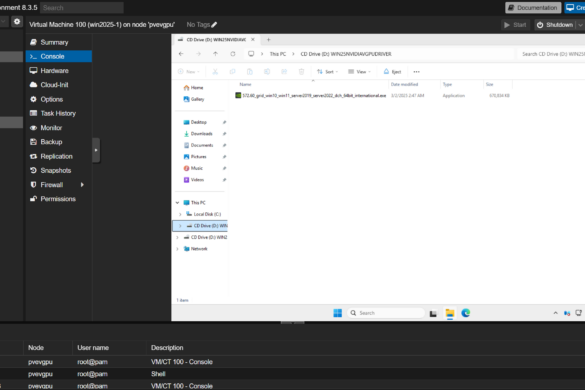Edit tags with the pencil icon

coord(214,25)
